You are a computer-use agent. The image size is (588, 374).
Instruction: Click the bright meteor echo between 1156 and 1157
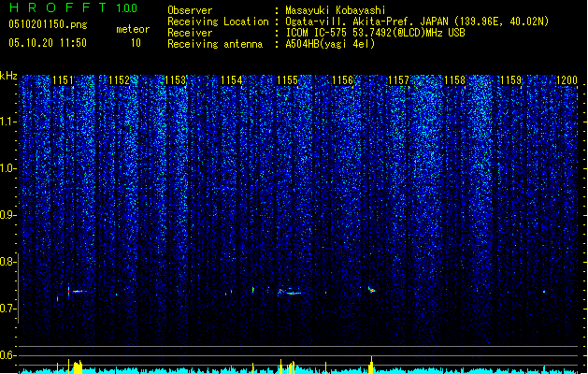click(371, 290)
